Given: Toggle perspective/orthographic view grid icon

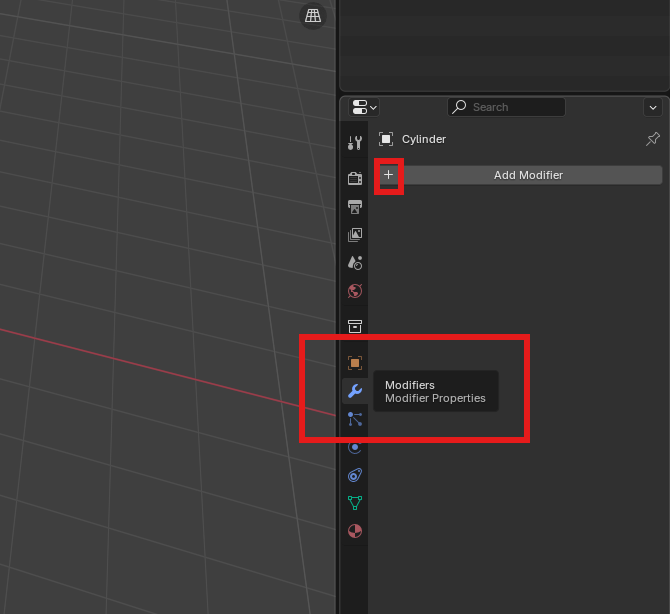Looking at the screenshot, I should 313,16.
